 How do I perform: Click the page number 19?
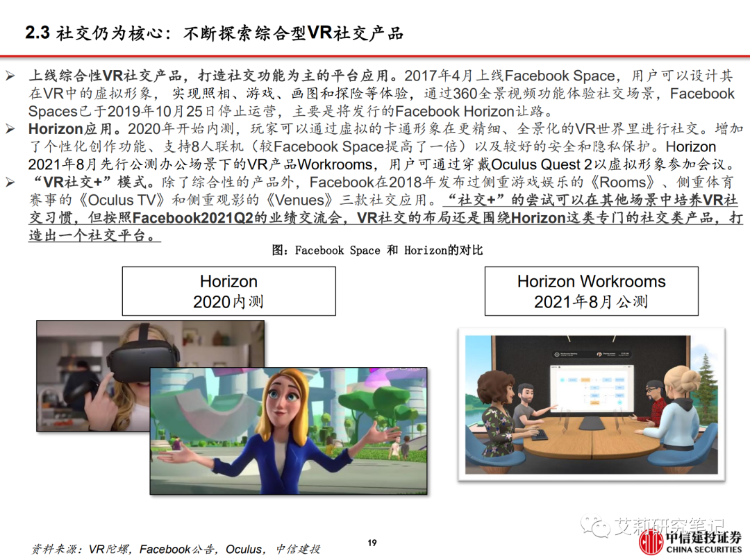coord(372,543)
